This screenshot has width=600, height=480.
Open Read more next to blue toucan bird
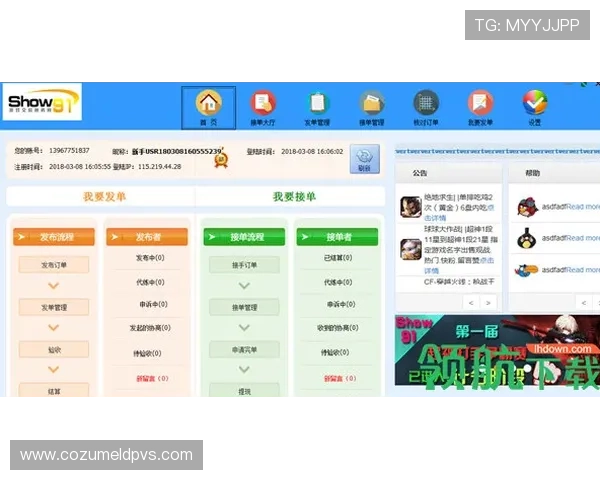(x=583, y=270)
